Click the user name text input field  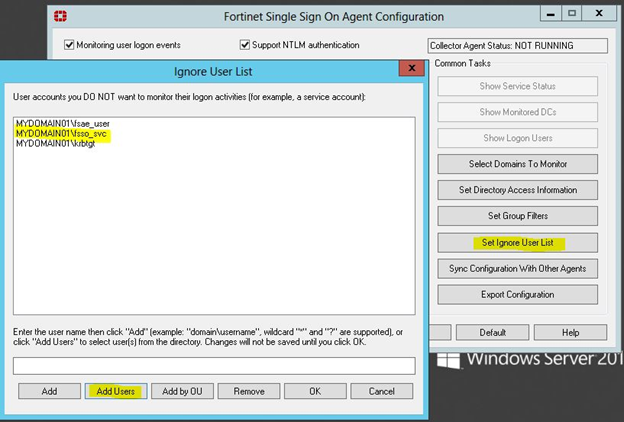point(214,365)
